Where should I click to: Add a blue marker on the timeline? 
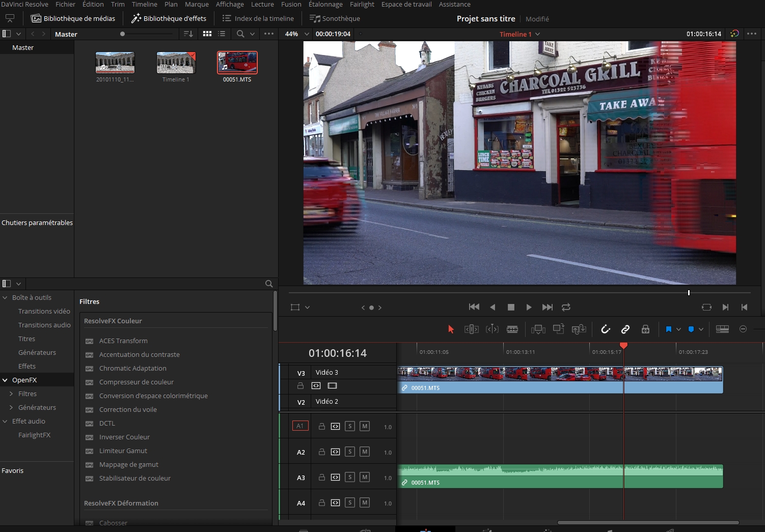pos(691,329)
